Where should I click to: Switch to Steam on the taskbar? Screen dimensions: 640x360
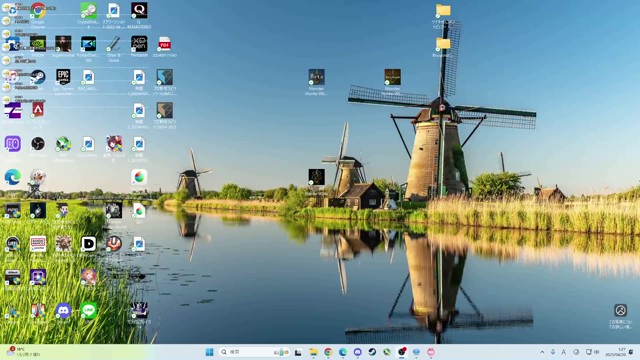tap(372, 352)
